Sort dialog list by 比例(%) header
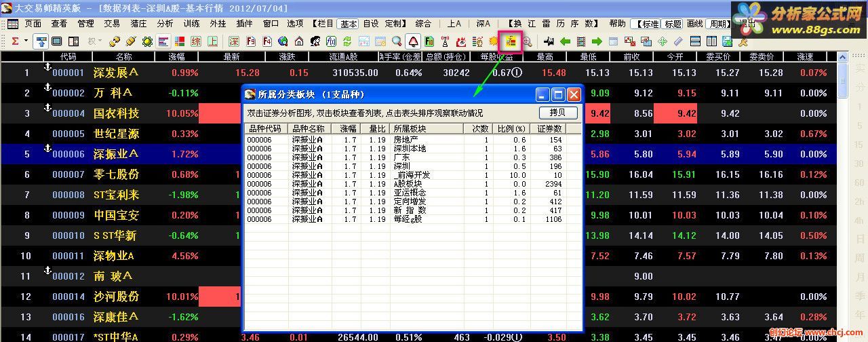 tap(511, 128)
